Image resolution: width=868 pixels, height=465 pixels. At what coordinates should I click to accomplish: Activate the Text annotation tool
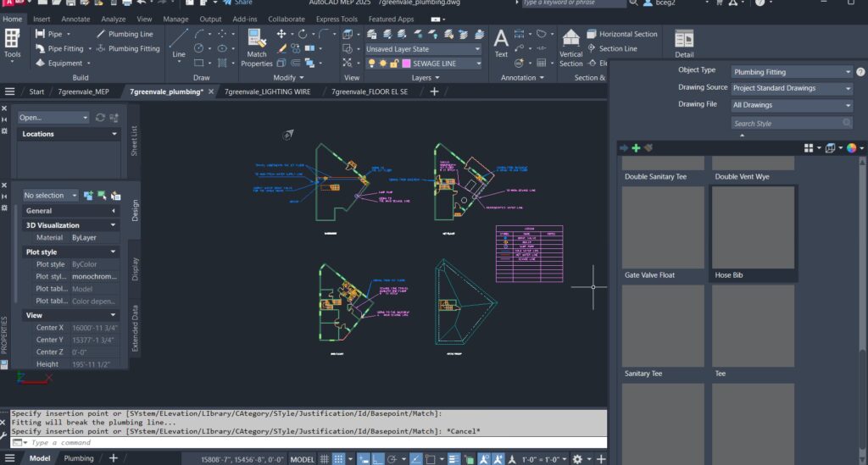click(501, 42)
